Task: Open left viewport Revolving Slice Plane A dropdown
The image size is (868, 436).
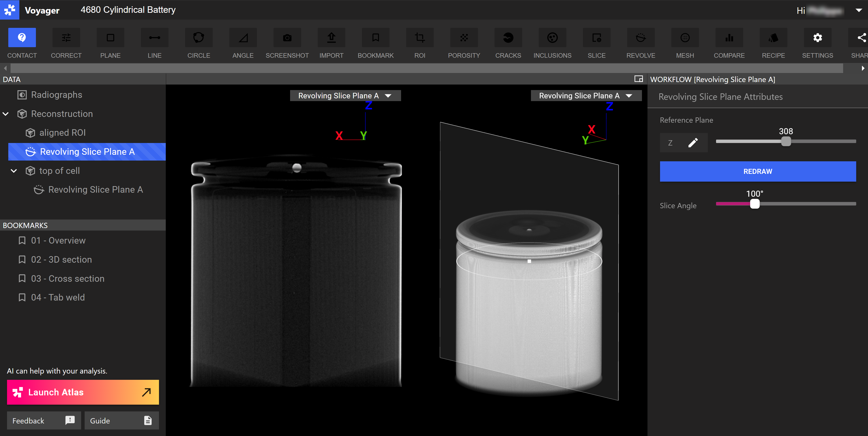Action: (388, 96)
